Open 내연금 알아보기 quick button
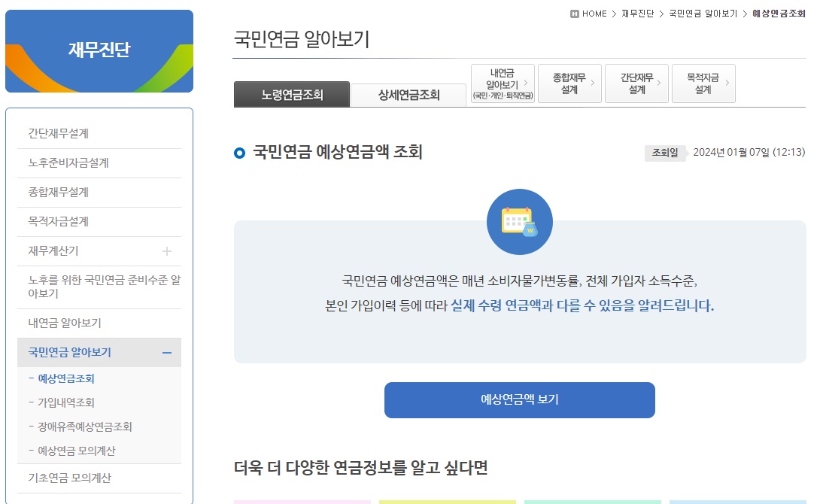 [503, 83]
